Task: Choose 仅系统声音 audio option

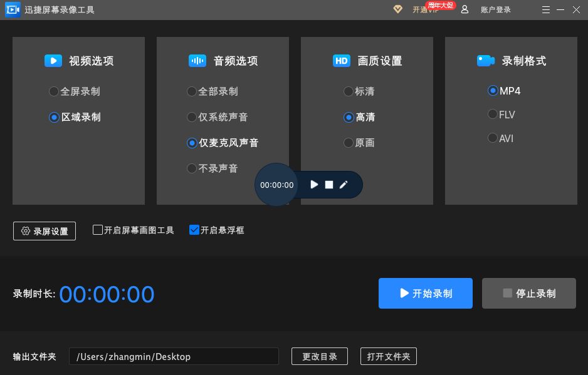Action: (192, 117)
